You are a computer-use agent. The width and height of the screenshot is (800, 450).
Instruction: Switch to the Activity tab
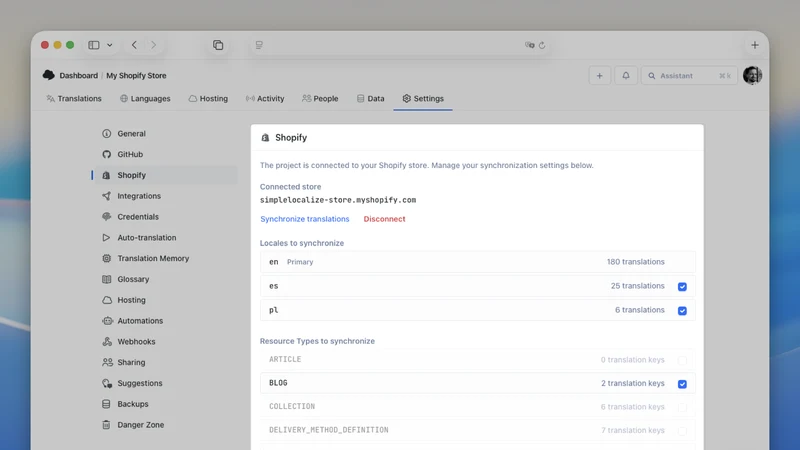tap(265, 98)
